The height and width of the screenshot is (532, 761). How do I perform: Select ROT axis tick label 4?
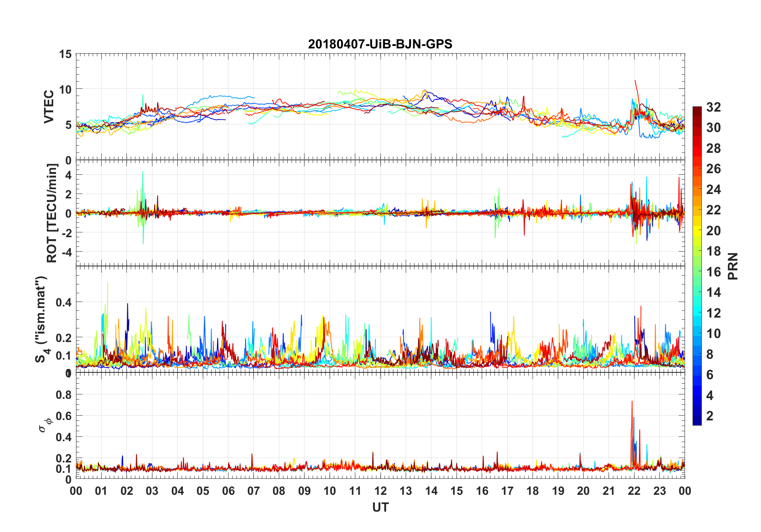point(68,175)
